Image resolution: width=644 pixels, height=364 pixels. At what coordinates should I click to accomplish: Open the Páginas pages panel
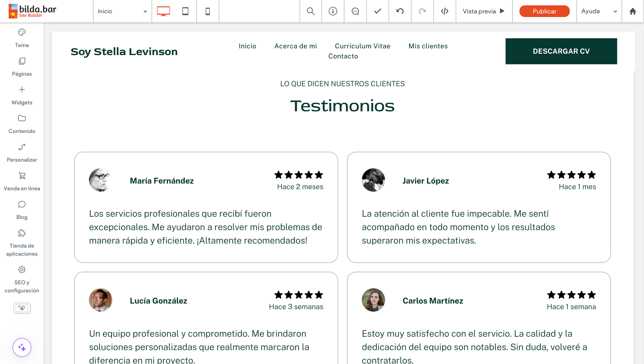(22, 67)
